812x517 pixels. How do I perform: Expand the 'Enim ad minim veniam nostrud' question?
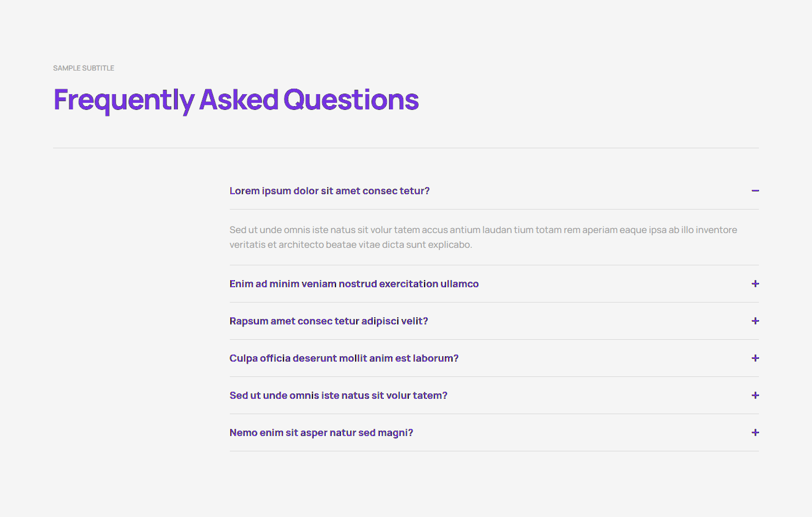(354, 283)
